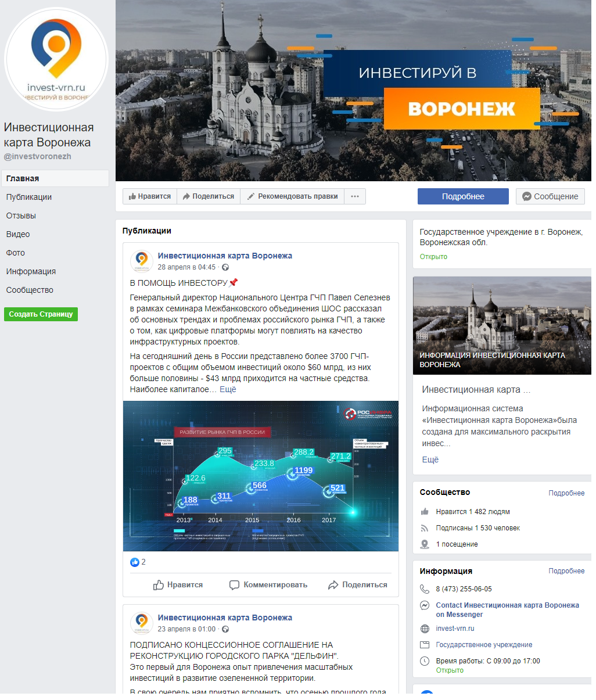The image size is (596, 700).
Task: Click the like reaction count icon under post
Action: tap(135, 562)
